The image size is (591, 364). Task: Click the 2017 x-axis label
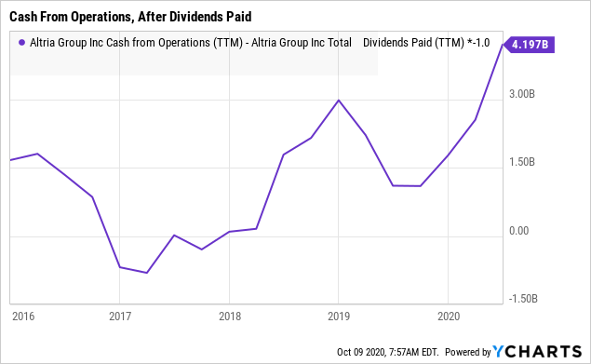pyautogui.click(x=120, y=317)
